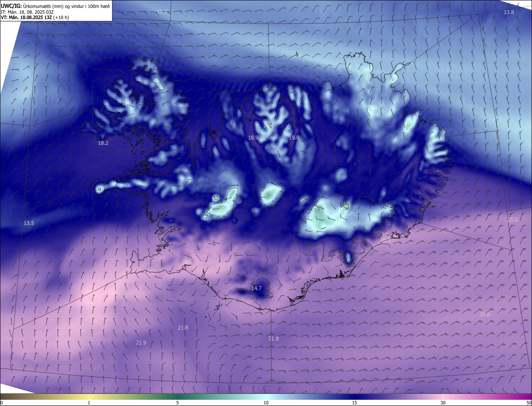Pick the 25.5 value label
Viewport: 532px width, 406px height.
pos(512,220)
